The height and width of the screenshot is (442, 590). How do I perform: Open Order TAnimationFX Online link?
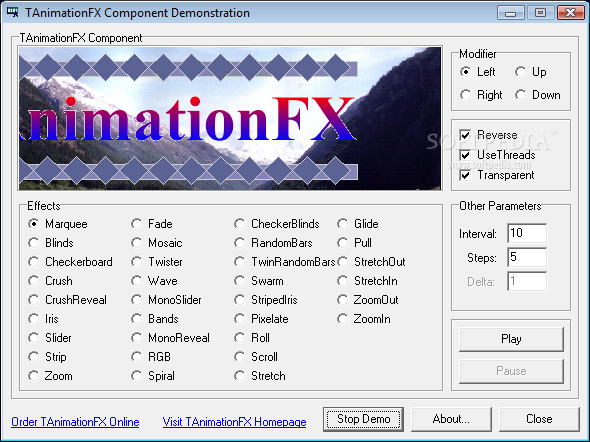[x=75, y=422]
